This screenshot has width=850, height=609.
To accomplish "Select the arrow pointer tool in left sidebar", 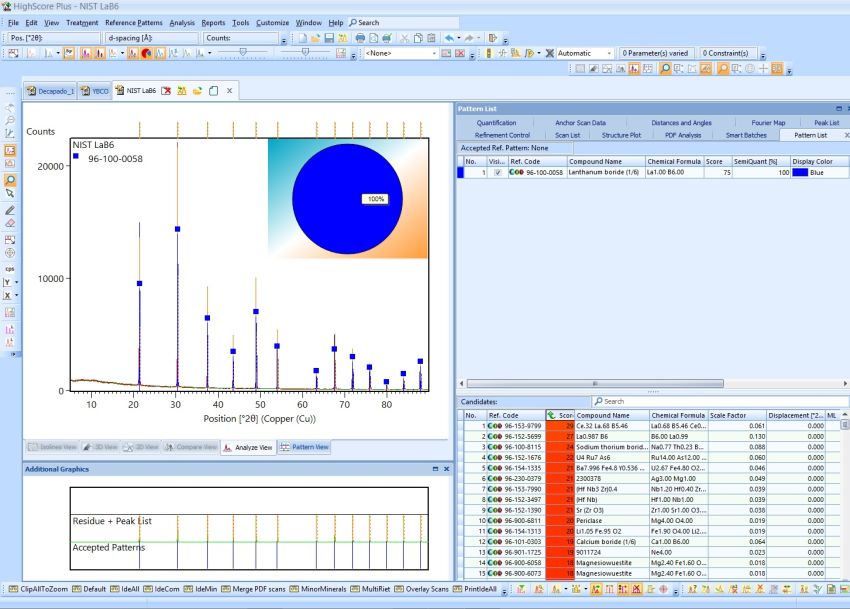I will pyautogui.click(x=10, y=194).
